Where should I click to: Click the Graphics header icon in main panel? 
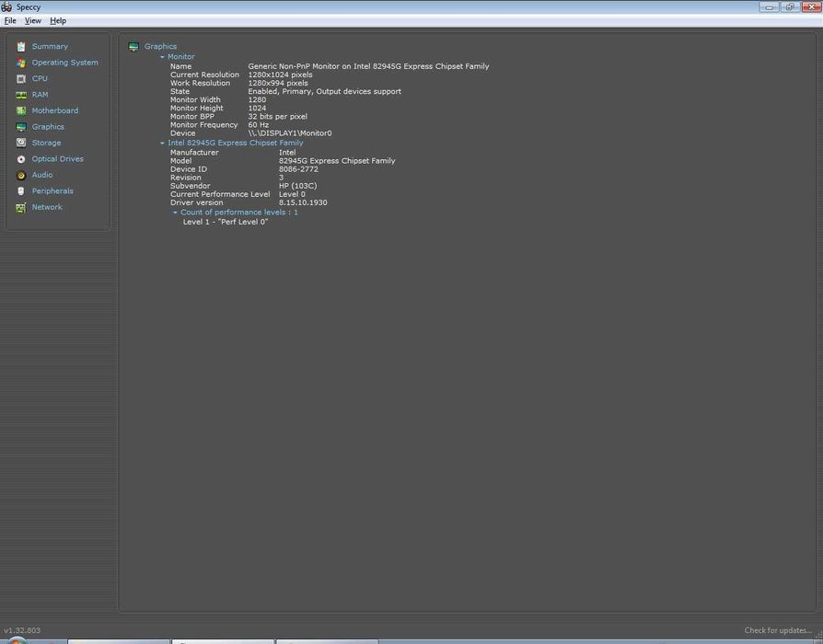pyautogui.click(x=133, y=46)
